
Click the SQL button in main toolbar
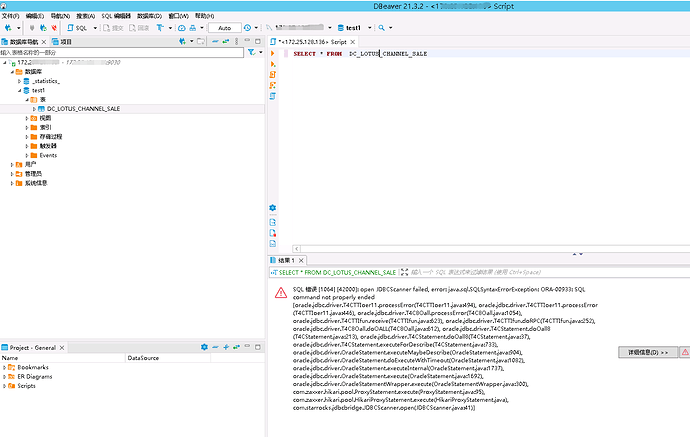point(83,28)
